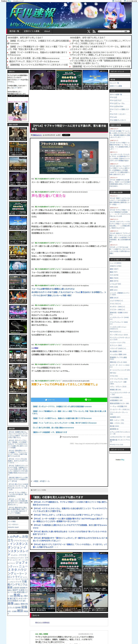This screenshot has width=138, height=644.
Task: Open MIPAPRI SNAP in ブログサイト様
Action: click(13, 527)
